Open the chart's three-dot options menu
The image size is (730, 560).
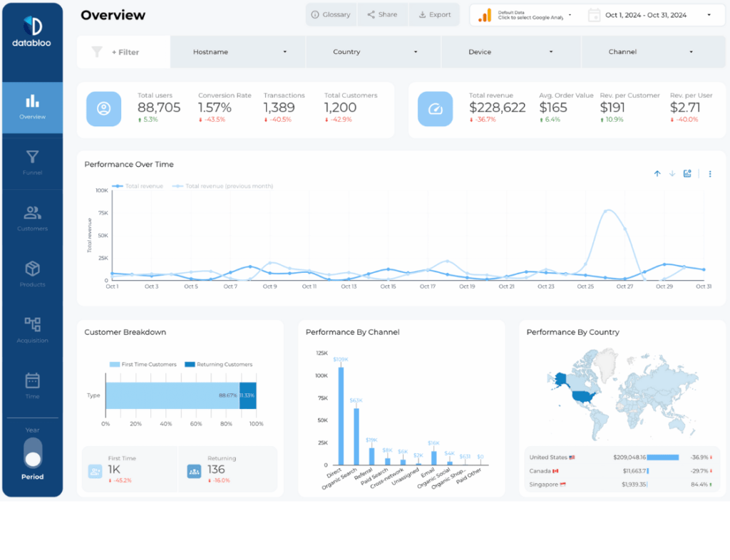(x=709, y=174)
